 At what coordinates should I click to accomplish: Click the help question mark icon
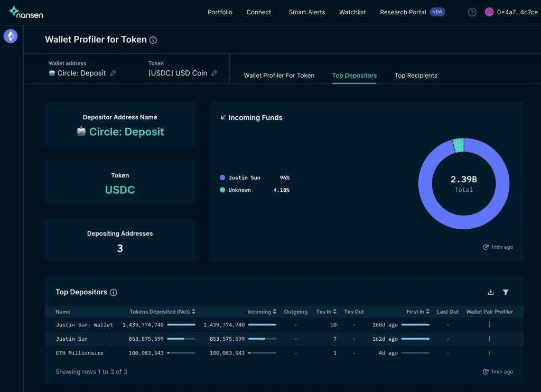click(x=472, y=13)
